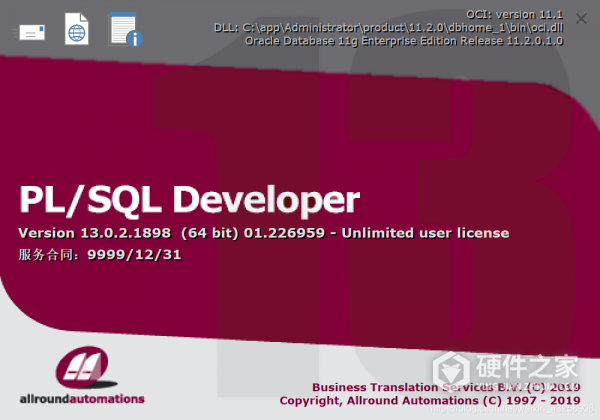Click the Business Translation Services copyright line

(446, 387)
